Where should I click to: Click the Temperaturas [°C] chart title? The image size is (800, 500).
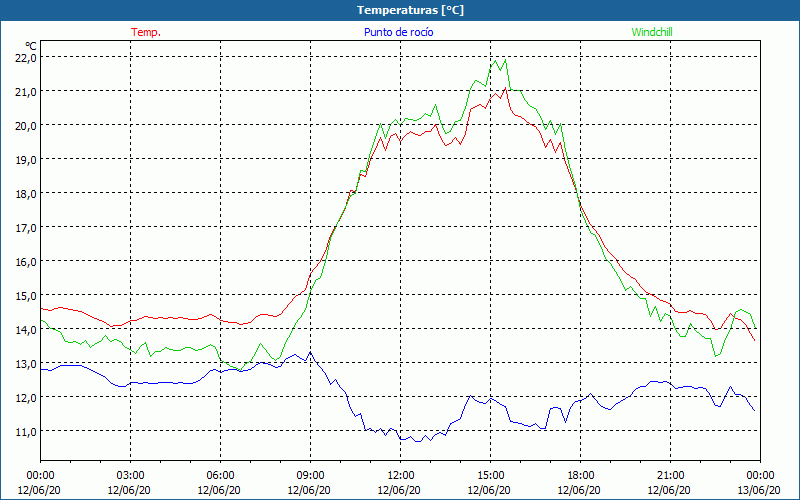click(410, 10)
